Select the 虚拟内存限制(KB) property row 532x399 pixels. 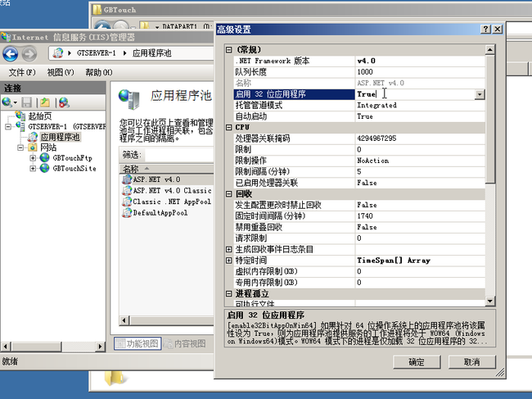pyautogui.click(x=359, y=272)
